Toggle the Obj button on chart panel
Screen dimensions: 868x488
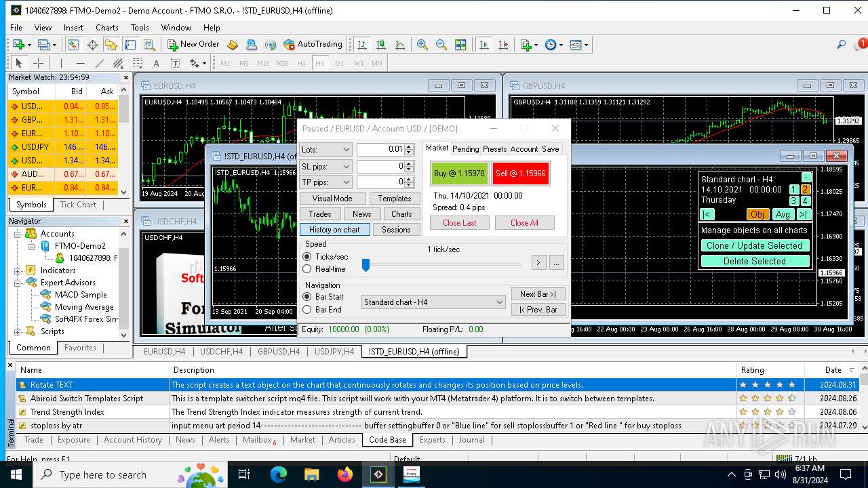757,214
